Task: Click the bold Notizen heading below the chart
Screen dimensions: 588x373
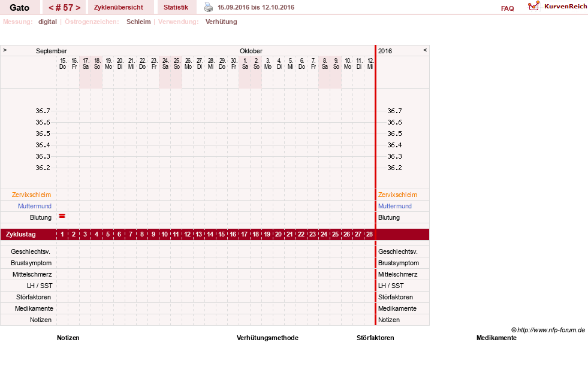Action: click(68, 338)
